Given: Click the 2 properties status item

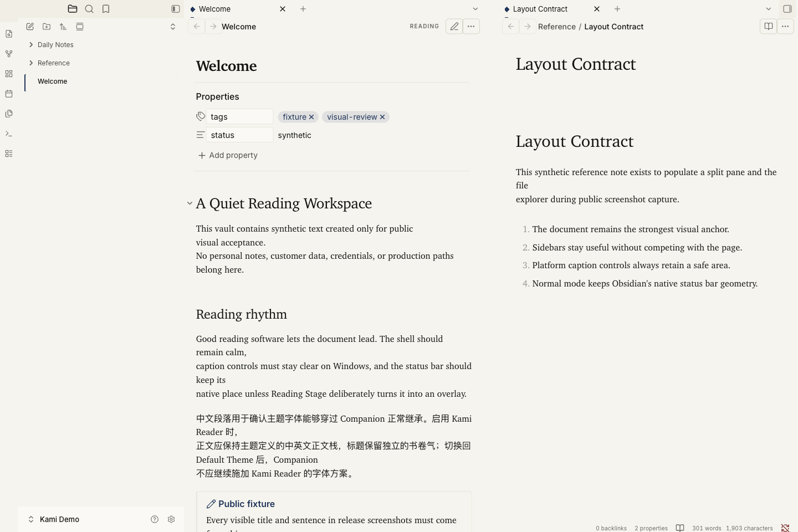Looking at the screenshot, I should point(651,528).
